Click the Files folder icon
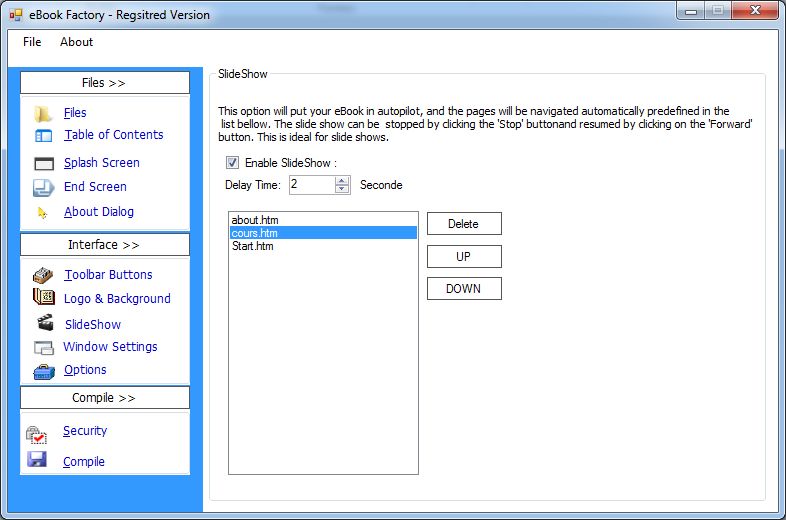 click(43, 114)
